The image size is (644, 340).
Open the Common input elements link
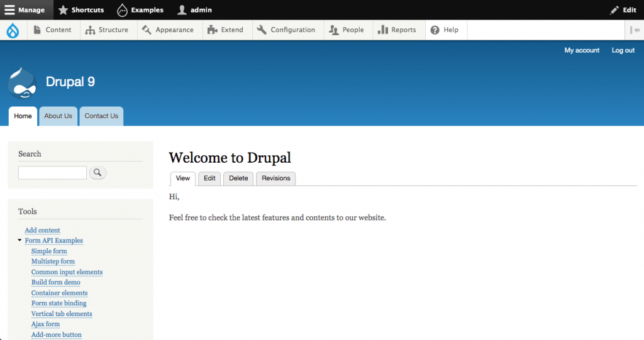[67, 272]
